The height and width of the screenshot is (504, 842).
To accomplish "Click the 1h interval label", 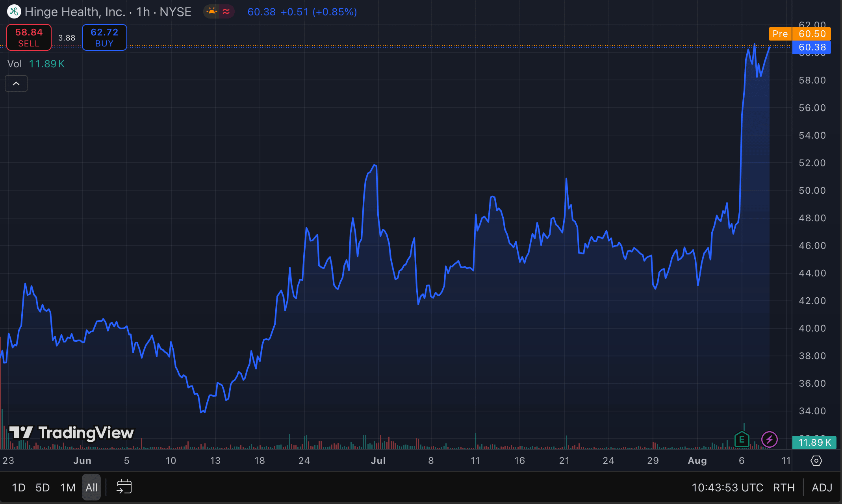I will (143, 12).
